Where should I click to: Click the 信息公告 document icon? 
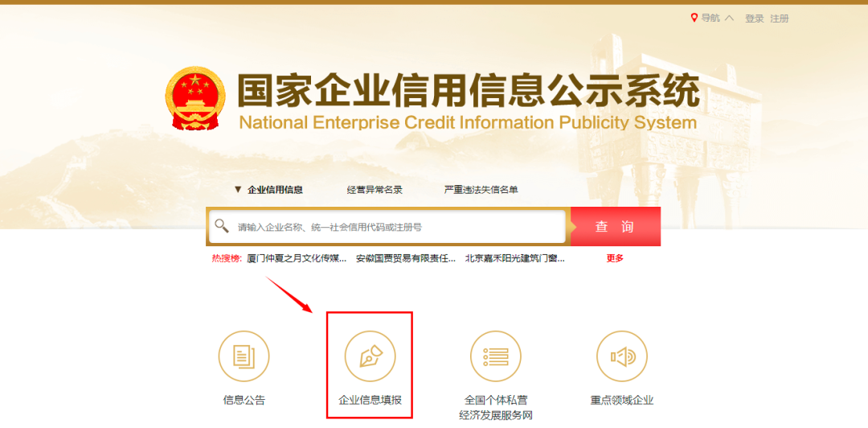tap(244, 356)
